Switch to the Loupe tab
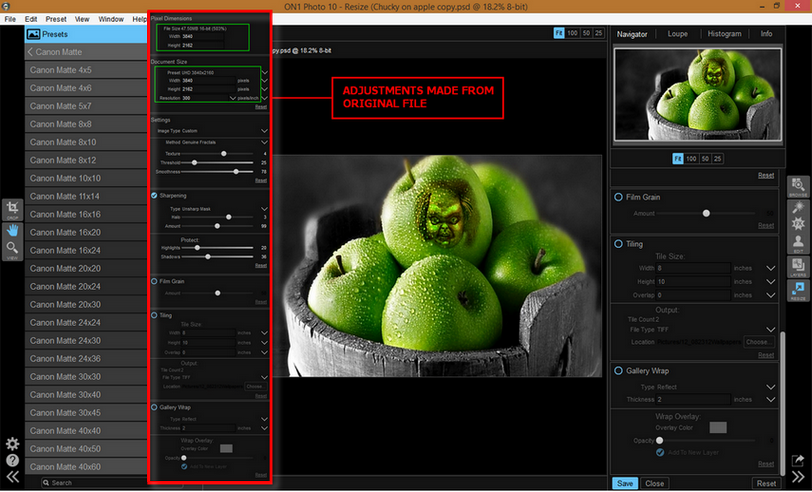The image size is (812, 492). [677, 34]
